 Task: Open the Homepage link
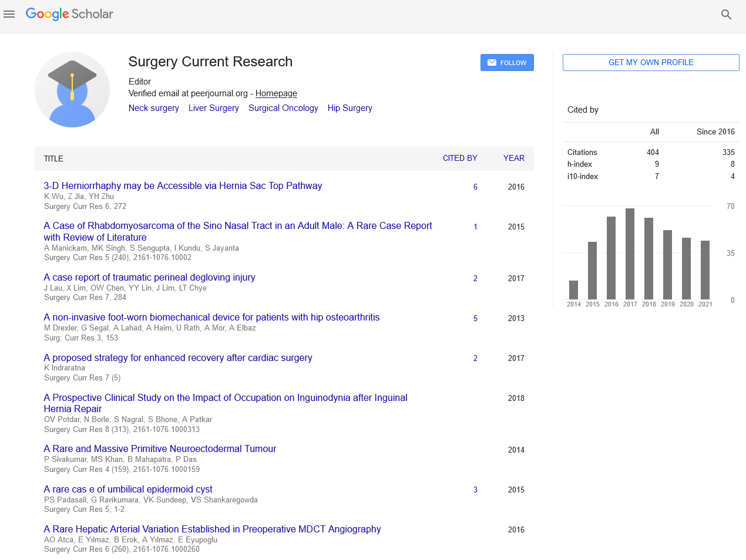coord(276,93)
